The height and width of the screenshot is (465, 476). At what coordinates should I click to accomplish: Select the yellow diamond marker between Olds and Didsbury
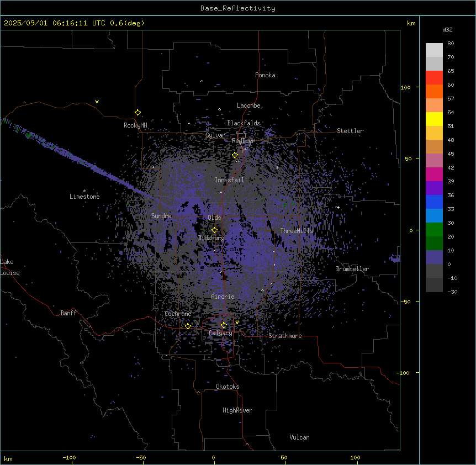pos(215,230)
